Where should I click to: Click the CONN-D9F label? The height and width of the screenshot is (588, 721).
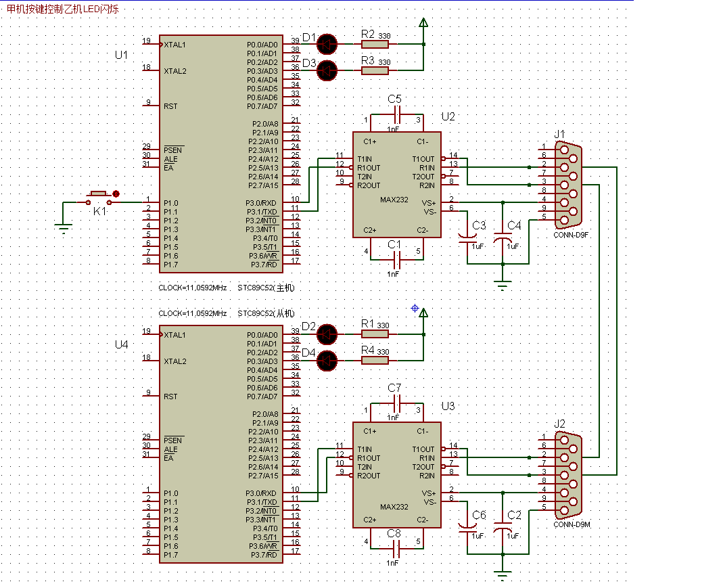pos(571,235)
